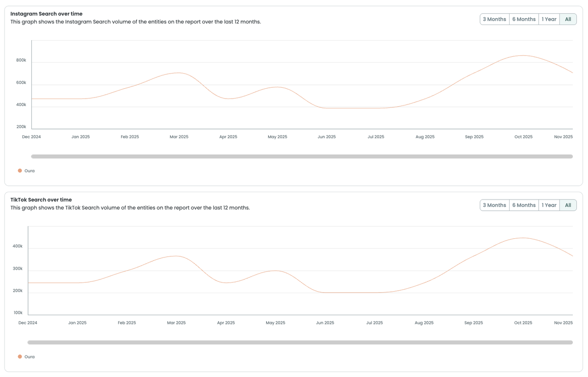Click the TikTok chart horizontal range scrollbar

[x=300, y=342]
